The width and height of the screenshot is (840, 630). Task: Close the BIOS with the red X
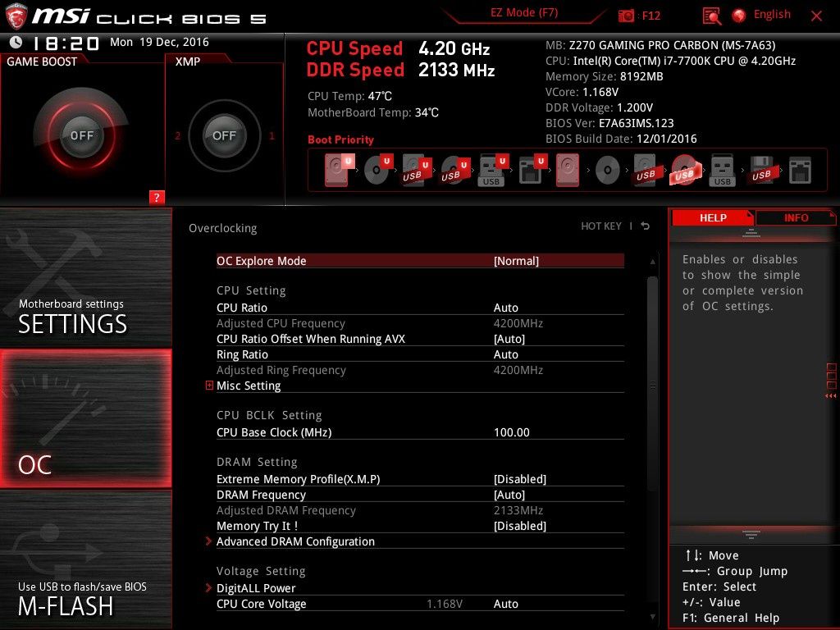(816, 16)
